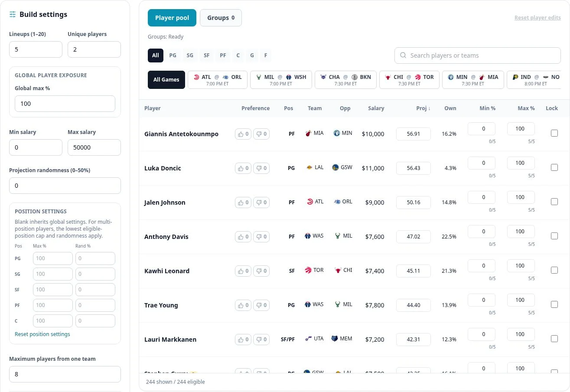Viewport: 570px width, 392px height.
Task: Like Luka Doncic with thumbs up
Action: coord(243,168)
